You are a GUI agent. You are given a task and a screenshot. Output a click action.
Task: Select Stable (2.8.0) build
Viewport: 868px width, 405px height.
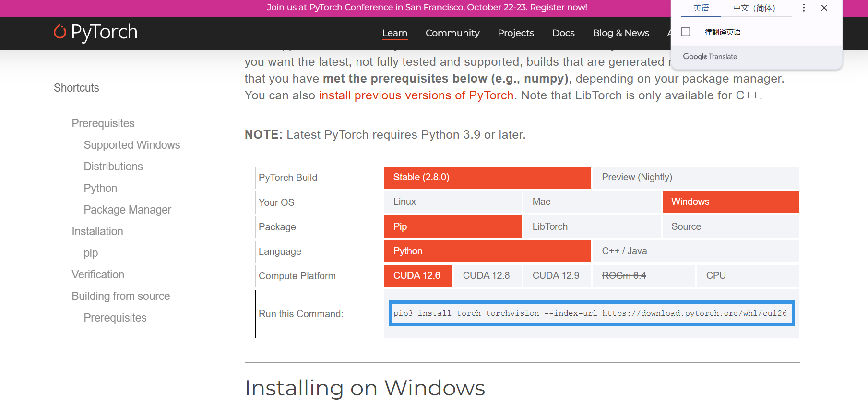click(x=488, y=178)
